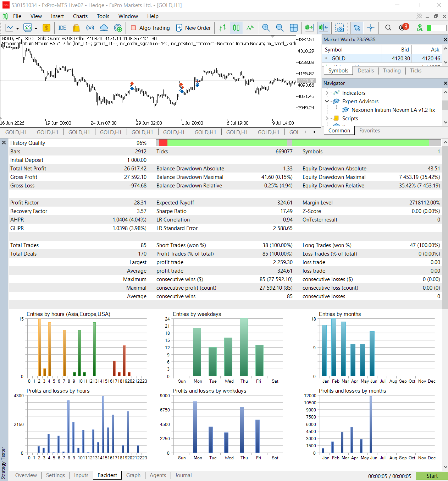Viewport: 448px width, 481px height.
Task: Open the dollar trade icon in toolbar
Action: 46,28
